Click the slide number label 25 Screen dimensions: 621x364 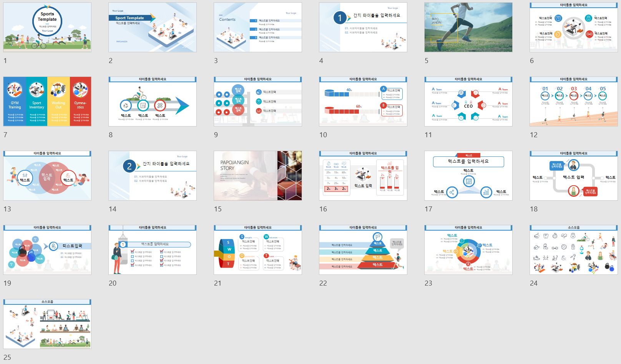point(7,357)
